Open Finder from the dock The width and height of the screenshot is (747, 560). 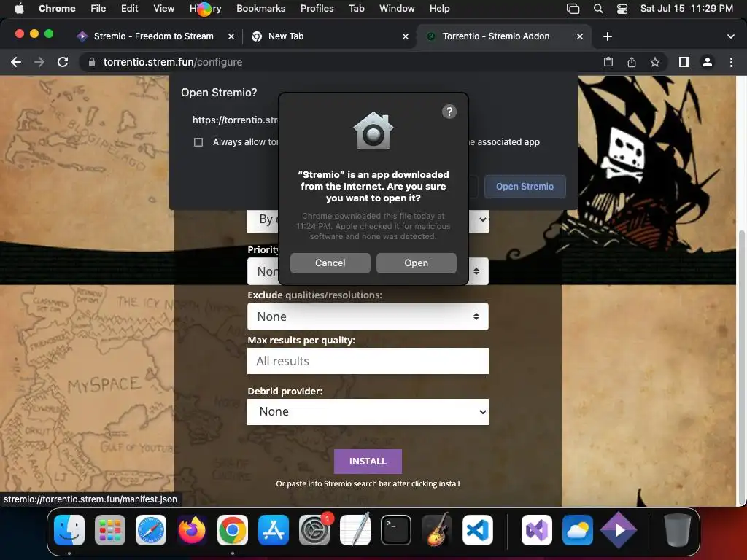click(69, 530)
